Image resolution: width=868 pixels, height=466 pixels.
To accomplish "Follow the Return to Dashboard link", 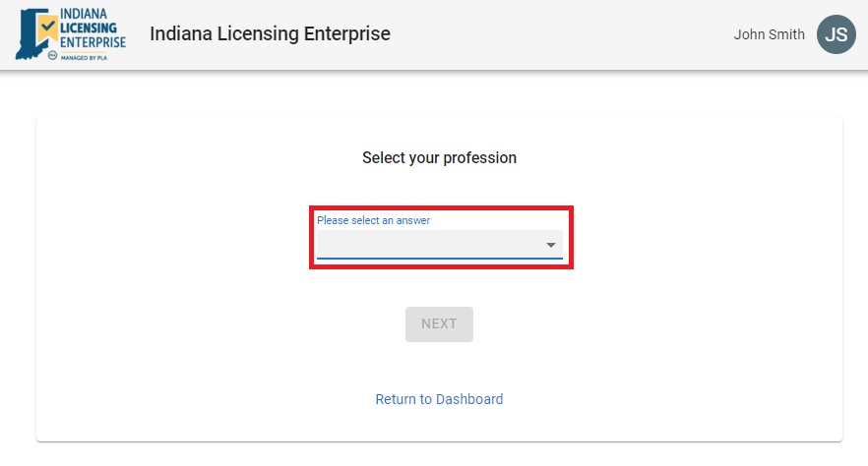I will coord(439,399).
